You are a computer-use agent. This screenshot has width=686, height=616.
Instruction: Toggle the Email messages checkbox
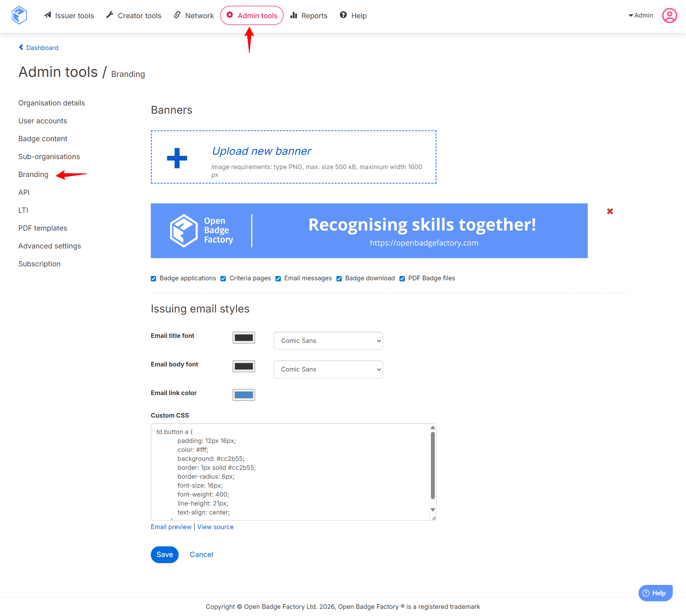tap(278, 279)
